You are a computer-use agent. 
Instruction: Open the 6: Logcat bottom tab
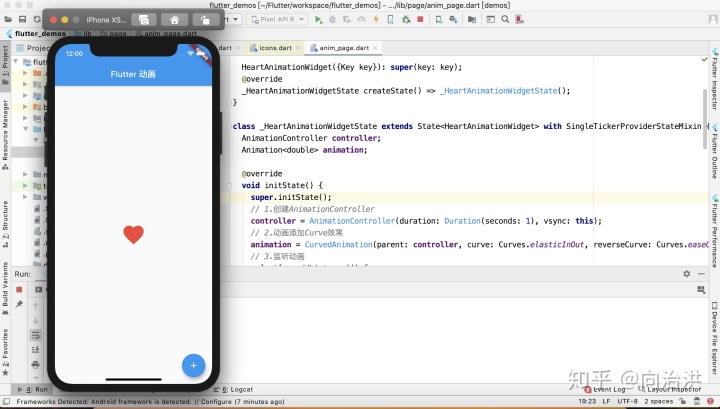point(233,389)
